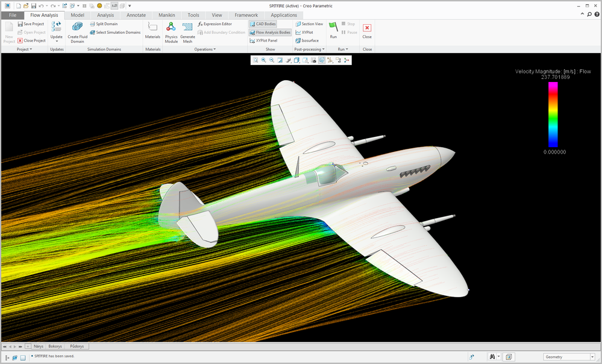Switch to the Framework ribbon tab
The height and width of the screenshot is (364, 602).
coord(246,15)
